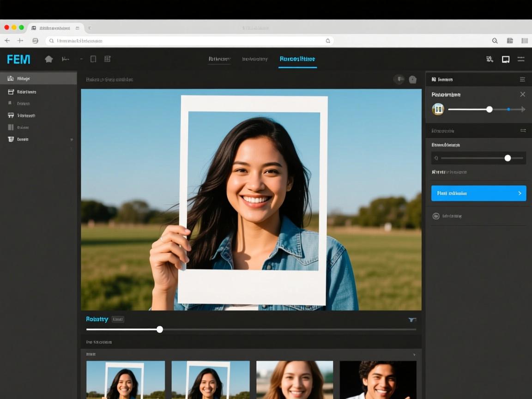Open the hamburger menu in right panel header
The height and width of the screenshot is (399, 532).
pos(522,79)
